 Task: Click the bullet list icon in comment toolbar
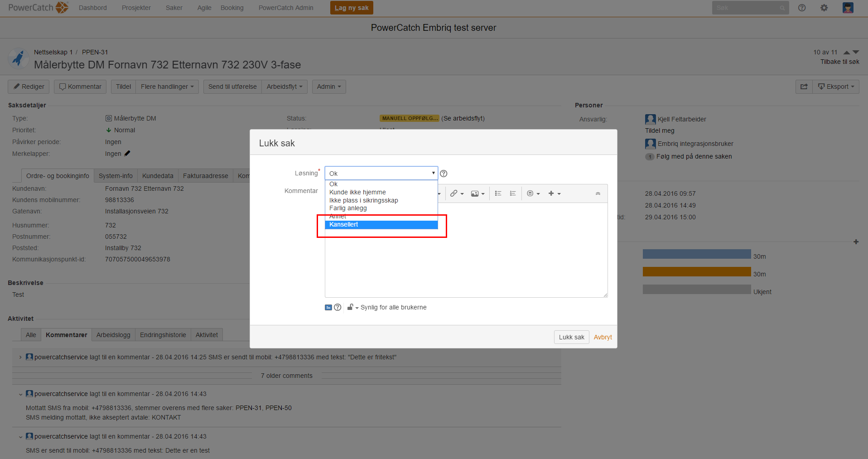pyautogui.click(x=498, y=193)
